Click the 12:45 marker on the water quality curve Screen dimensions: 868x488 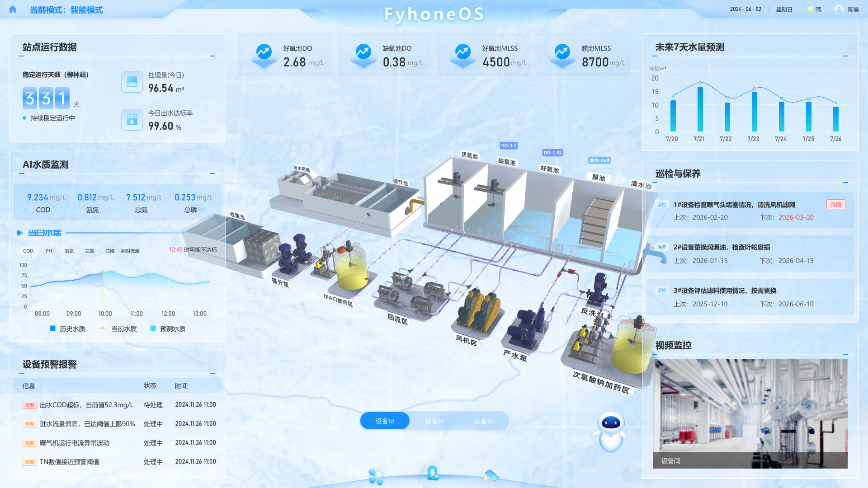[103, 271]
